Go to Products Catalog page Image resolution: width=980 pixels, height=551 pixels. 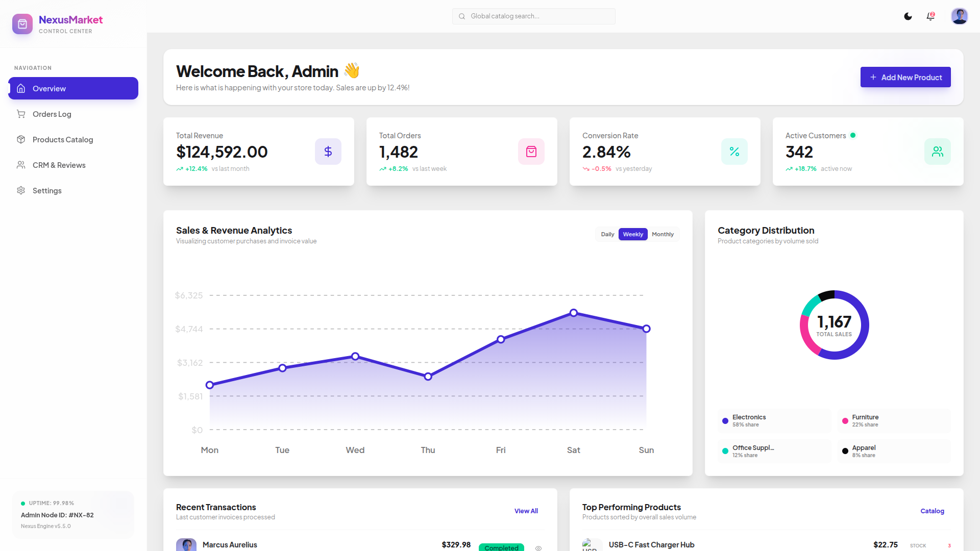[x=73, y=139]
